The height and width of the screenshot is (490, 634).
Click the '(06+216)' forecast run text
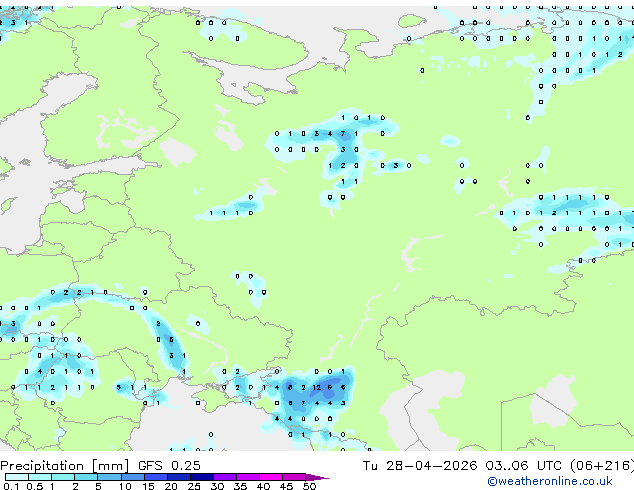602,466
